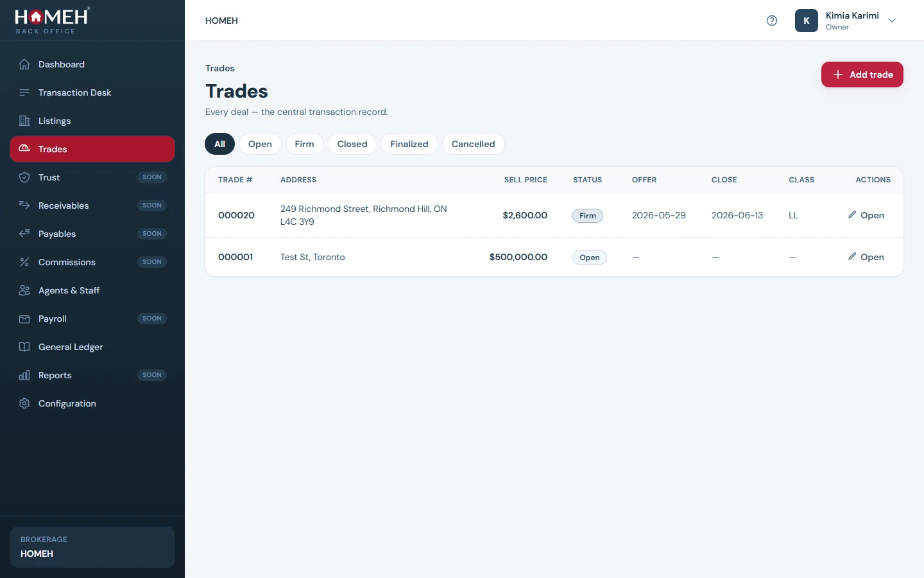Click pencil icon for trade 000020
Screen dimensions: 924x578
pos(852,215)
